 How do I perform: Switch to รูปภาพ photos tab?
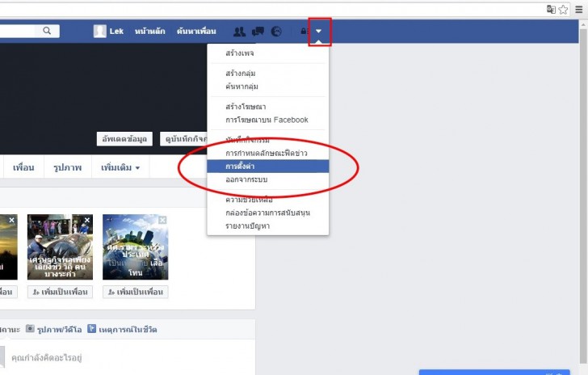pyautogui.click(x=68, y=167)
